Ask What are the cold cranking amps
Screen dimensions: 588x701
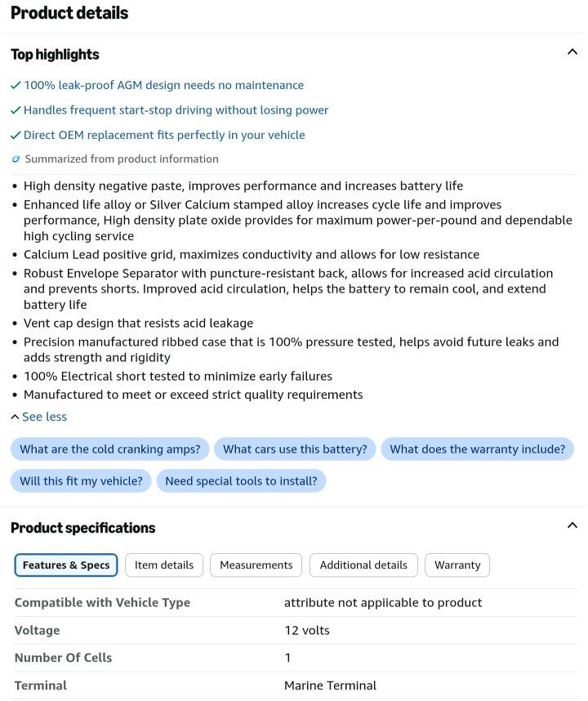(x=110, y=449)
